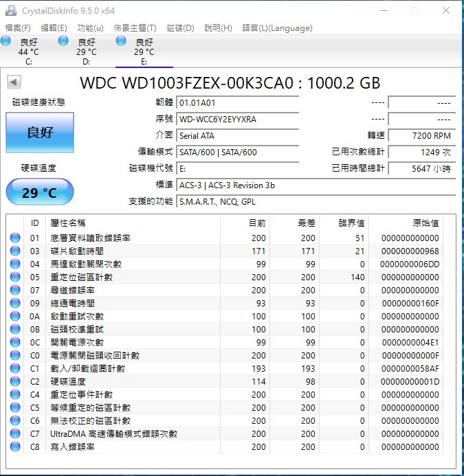Viewport: 464px width, 476px height.
Task: Click status orb of attribute 07 row
Action: 15,290
